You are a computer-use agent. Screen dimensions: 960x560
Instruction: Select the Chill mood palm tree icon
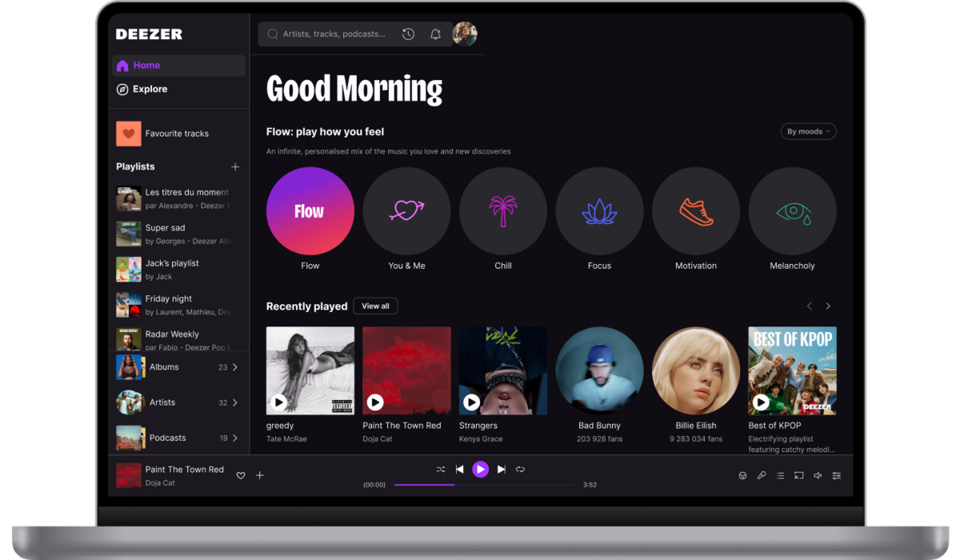(x=503, y=210)
